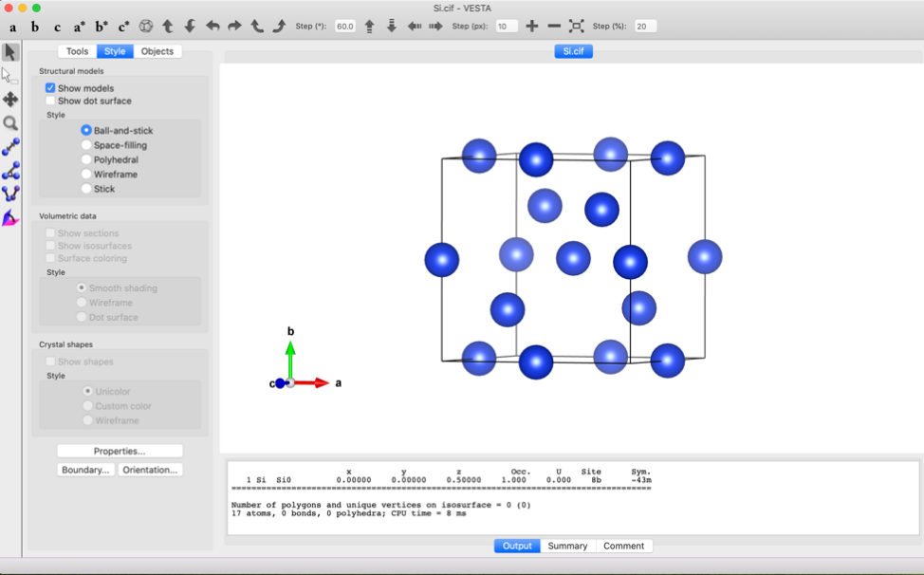Open the Style tab
The width and height of the screenshot is (924, 575).
pos(115,51)
